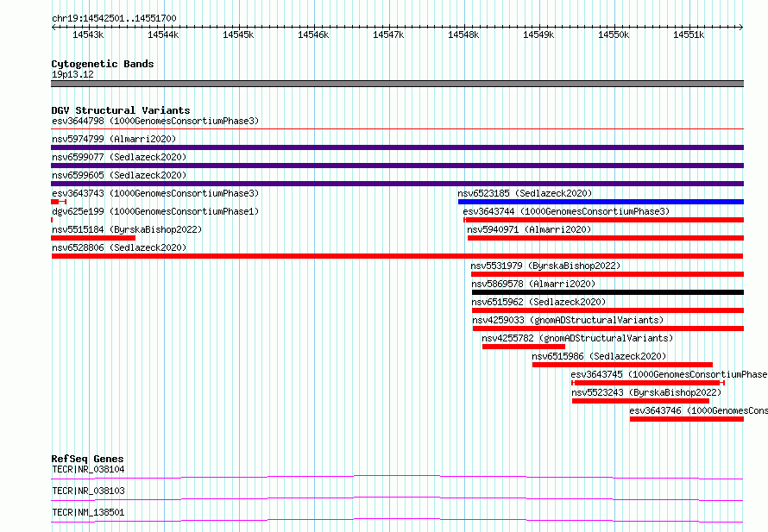Select the red nsv6515986 variant bar

pos(622,365)
